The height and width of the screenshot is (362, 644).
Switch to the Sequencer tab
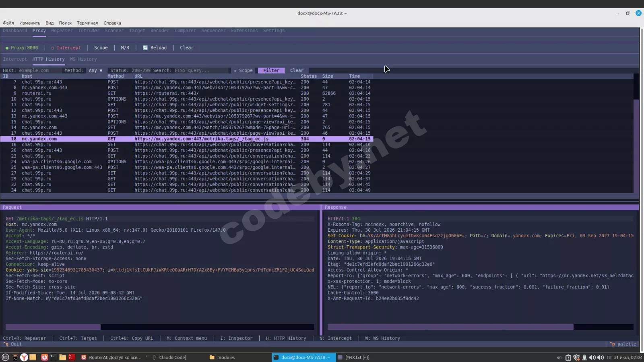pos(213,31)
